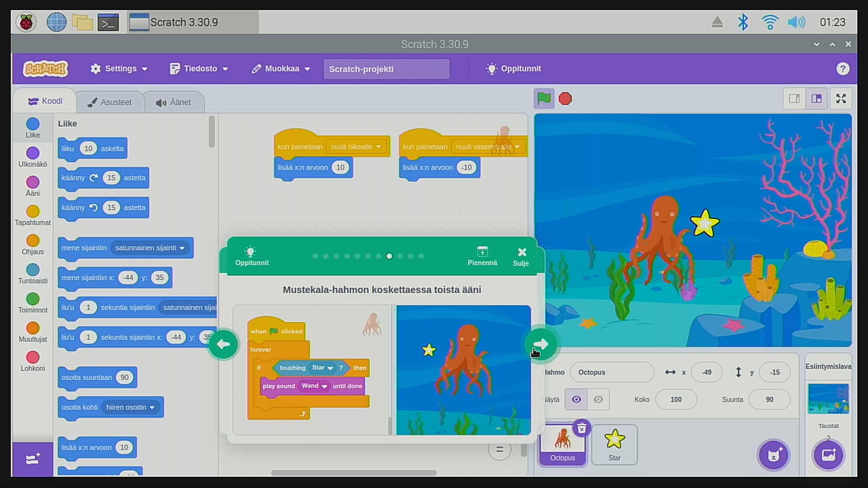Image resolution: width=868 pixels, height=488 pixels.
Task: Select the Ulkonäkö block category
Action: point(33,157)
